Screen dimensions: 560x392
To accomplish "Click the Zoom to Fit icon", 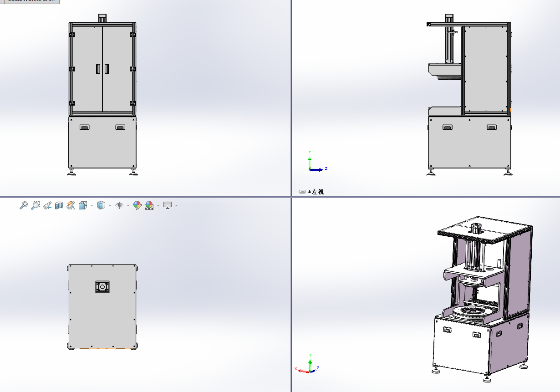I will tap(24, 205).
